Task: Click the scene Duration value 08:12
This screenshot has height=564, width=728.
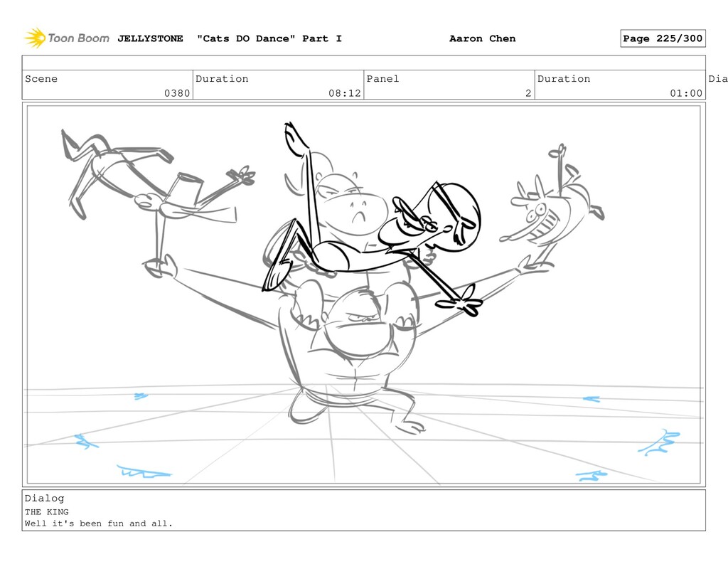Action: tap(345, 93)
